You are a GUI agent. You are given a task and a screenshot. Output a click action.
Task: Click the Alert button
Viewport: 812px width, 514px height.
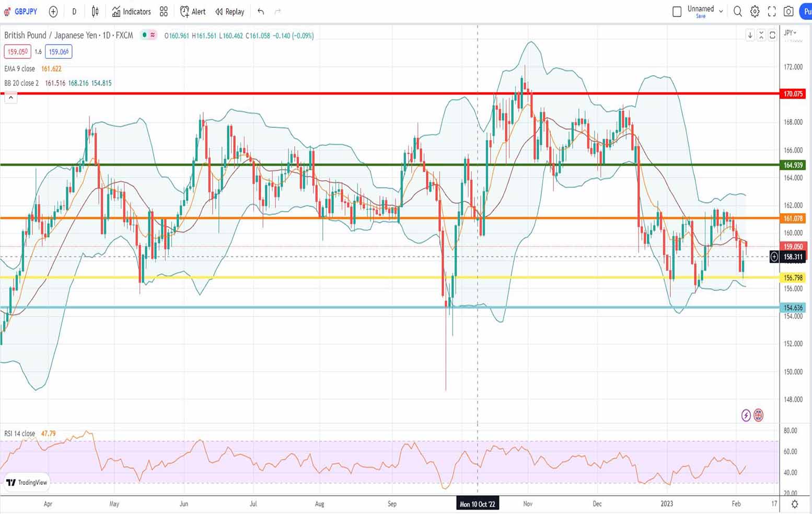193,11
